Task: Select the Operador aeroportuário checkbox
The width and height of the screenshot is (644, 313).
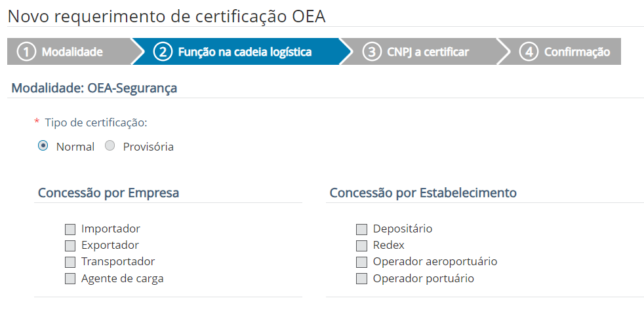Action: point(361,262)
